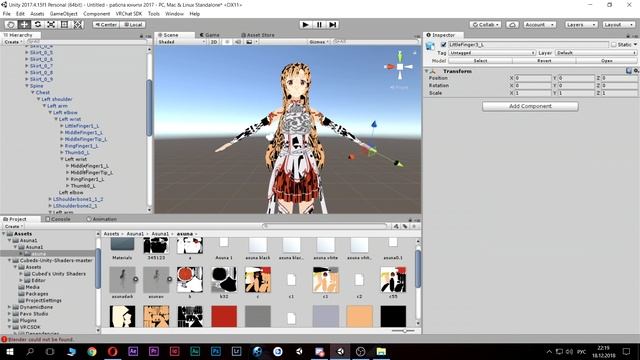Click the Add Component button

pyautogui.click(x=530, y=106)
